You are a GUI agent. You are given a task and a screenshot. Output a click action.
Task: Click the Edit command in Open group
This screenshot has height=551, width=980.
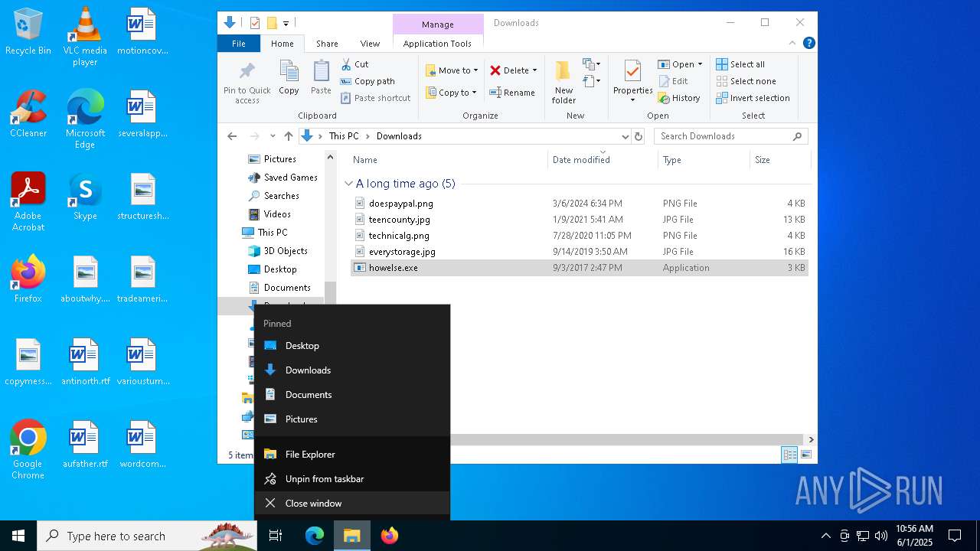[x=672, y=81]
